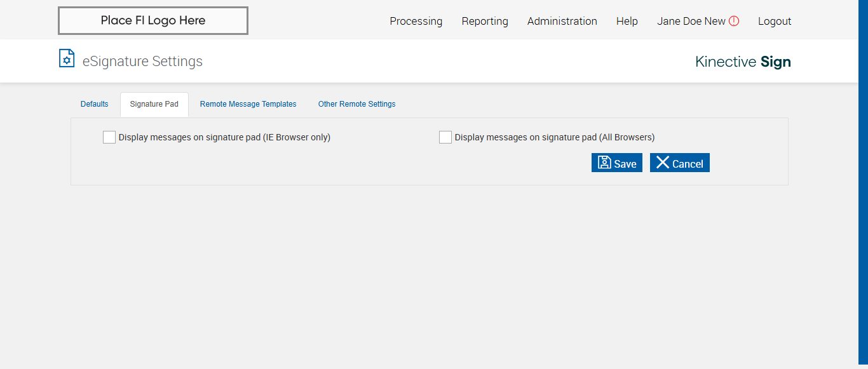Open the Processing menu
Viewport: 868px width, 369px height.
tap(416, 21)
